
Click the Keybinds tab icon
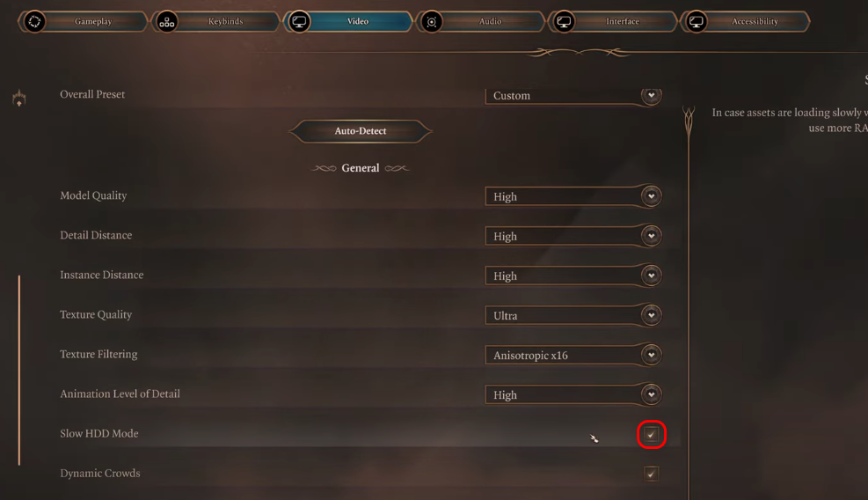click(166, 22)
